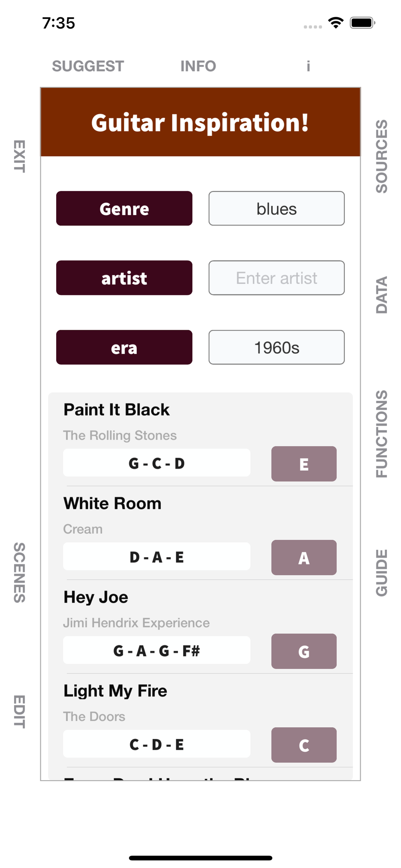Viewport: 401px width, 868px height.
Task: Click the era field showing 1960s
Action: [x=276, y=347]
